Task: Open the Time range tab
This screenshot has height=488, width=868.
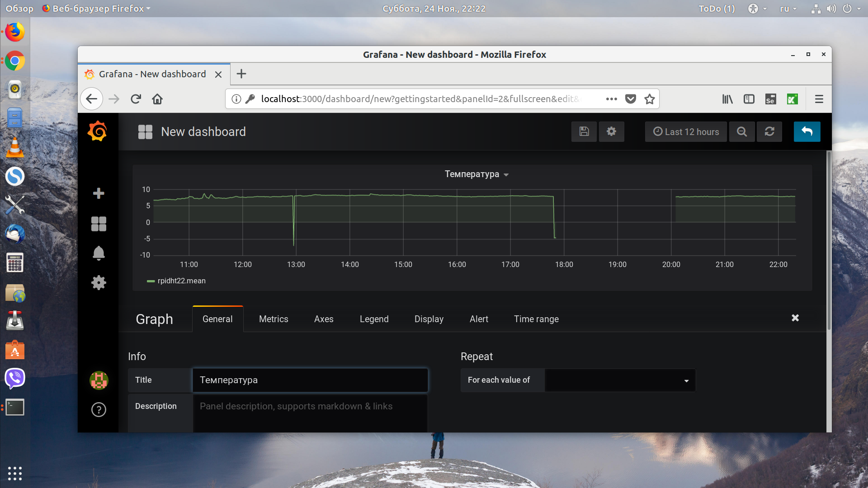Action: 536,319
